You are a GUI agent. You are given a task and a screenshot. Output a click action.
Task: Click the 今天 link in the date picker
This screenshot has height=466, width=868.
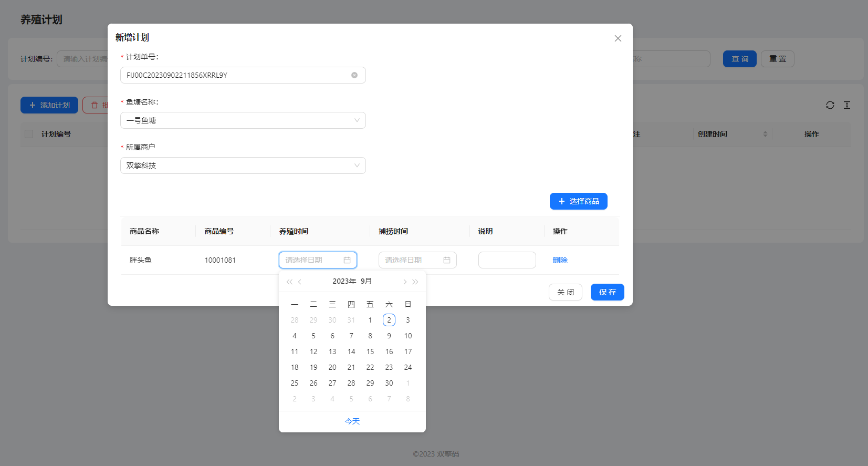coord(352,421)
